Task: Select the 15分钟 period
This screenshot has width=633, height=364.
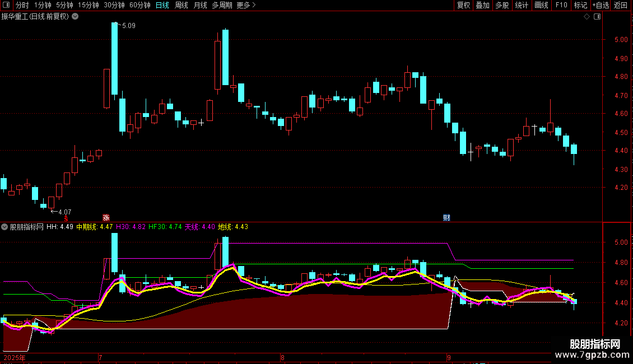Action: click(x=89, y=5)
